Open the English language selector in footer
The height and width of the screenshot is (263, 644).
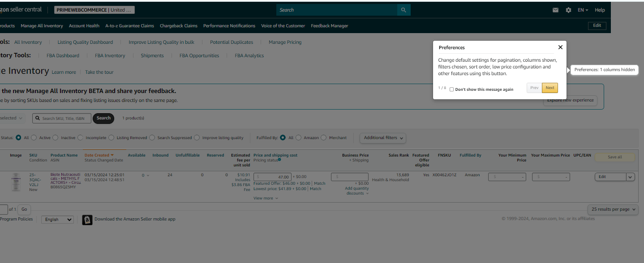pos(57,220)
